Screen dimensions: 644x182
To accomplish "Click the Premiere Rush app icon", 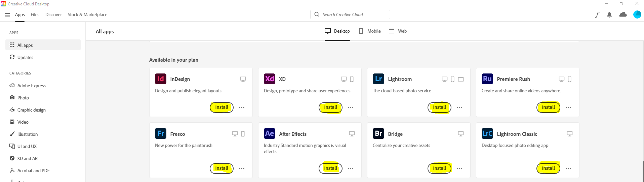I will 487,79.
